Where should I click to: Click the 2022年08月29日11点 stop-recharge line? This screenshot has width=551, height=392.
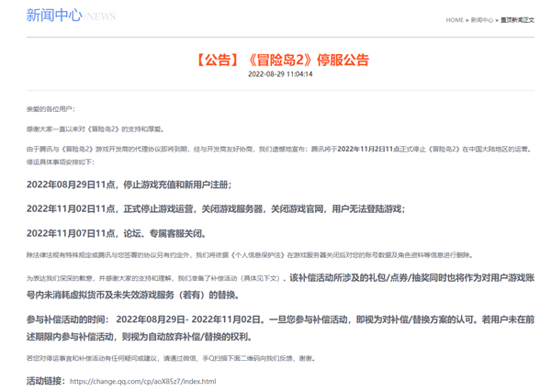[x=129, y=185]
